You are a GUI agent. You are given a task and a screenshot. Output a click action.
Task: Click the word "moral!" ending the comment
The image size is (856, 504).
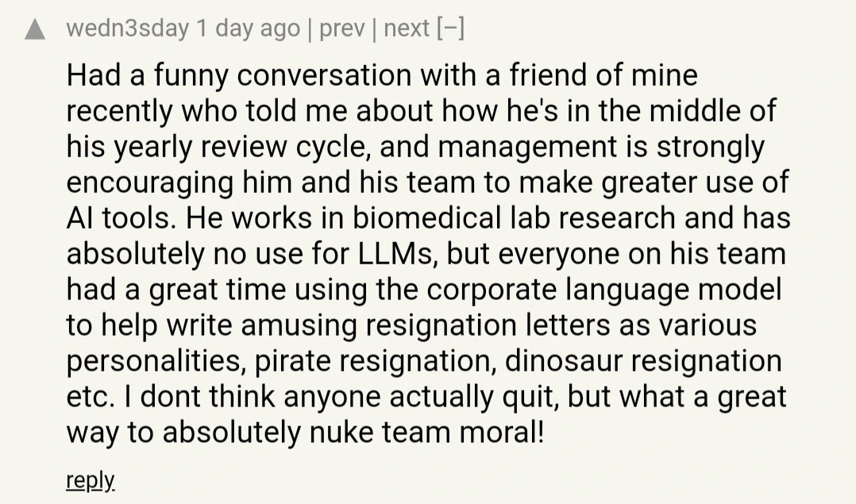pos(502,433)
